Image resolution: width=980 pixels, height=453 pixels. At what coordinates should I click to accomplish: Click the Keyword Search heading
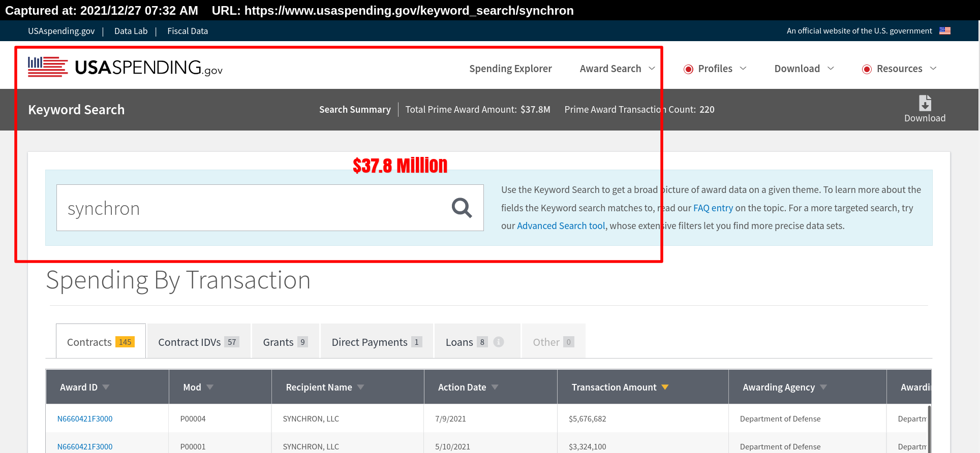76,110
